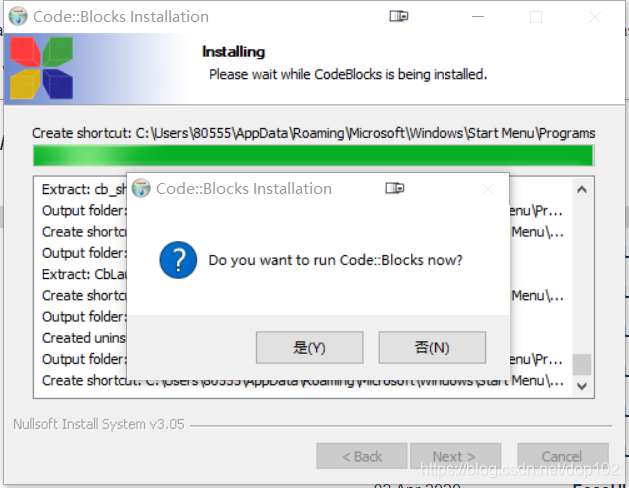Click the Next > button
Screen dimensions: 629x488
(x=455, y=456)
